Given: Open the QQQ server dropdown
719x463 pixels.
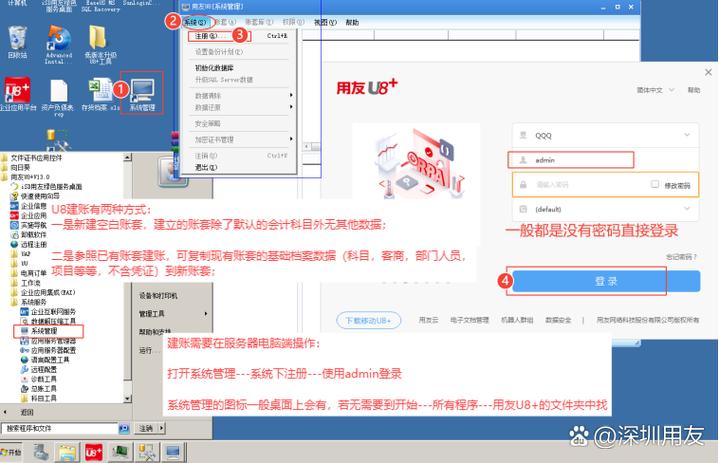Looking at the screenshot, I should pos(605,135).
